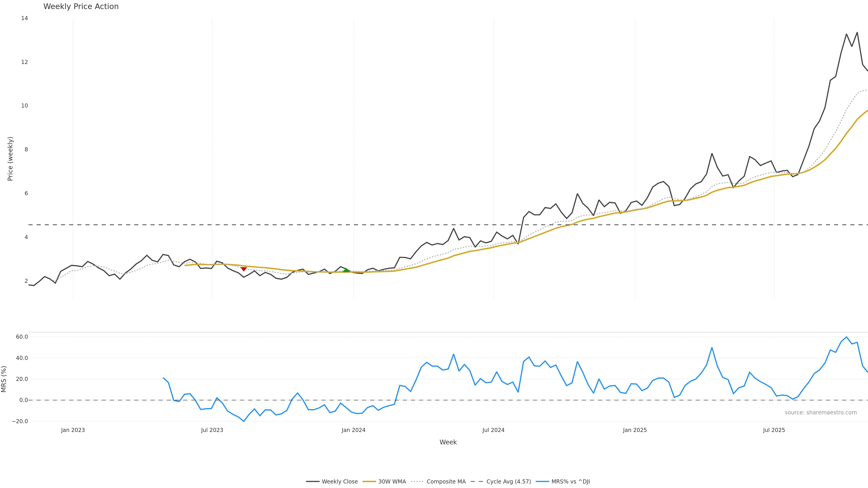868x488 pixels.
Task: Click the sharemaestro.com source text
Action: pos(821,413)
